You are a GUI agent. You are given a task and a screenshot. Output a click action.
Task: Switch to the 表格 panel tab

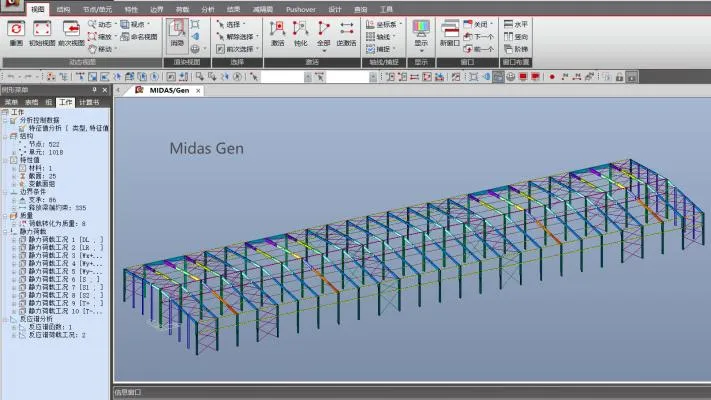click(x=31, y=102)
